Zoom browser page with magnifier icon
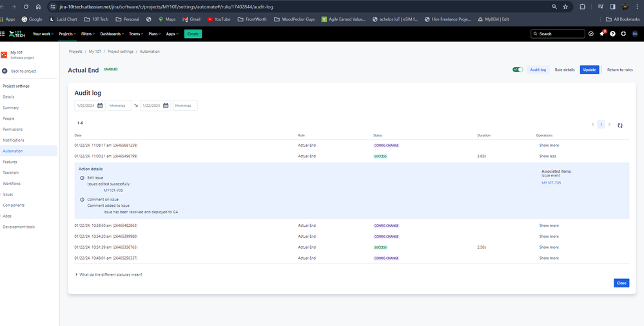 click(x=554, y=7)
